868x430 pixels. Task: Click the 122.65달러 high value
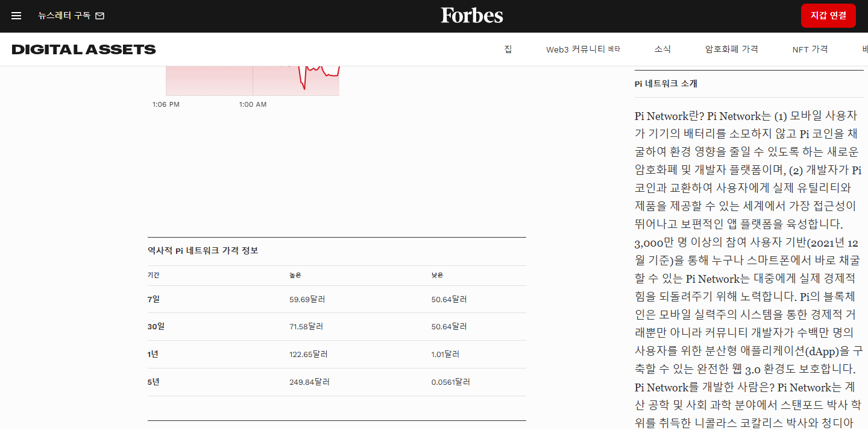309,354
